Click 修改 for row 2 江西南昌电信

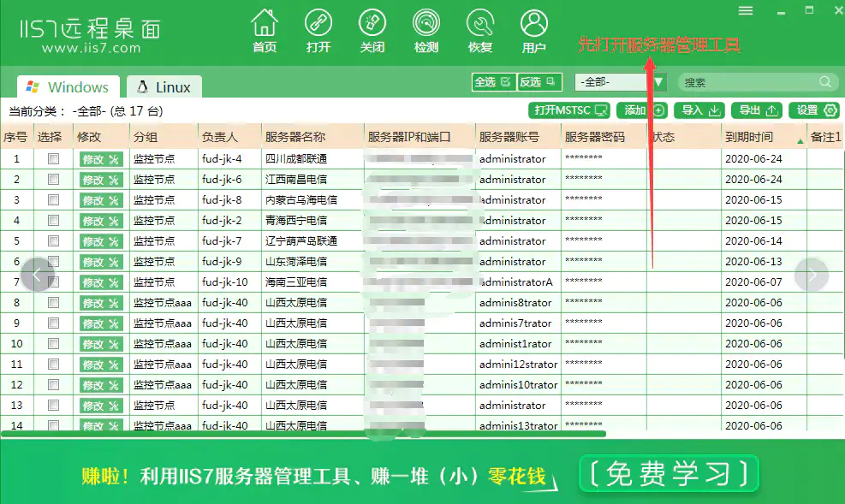[x=101, y=180]
